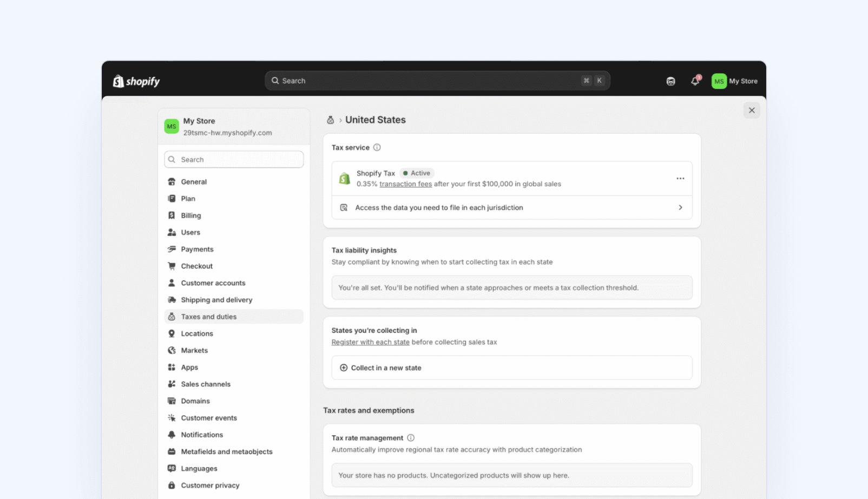Click the Customer events sparkle icon
868x499 pixels.
pyautogui.click(x=172, y=418)
